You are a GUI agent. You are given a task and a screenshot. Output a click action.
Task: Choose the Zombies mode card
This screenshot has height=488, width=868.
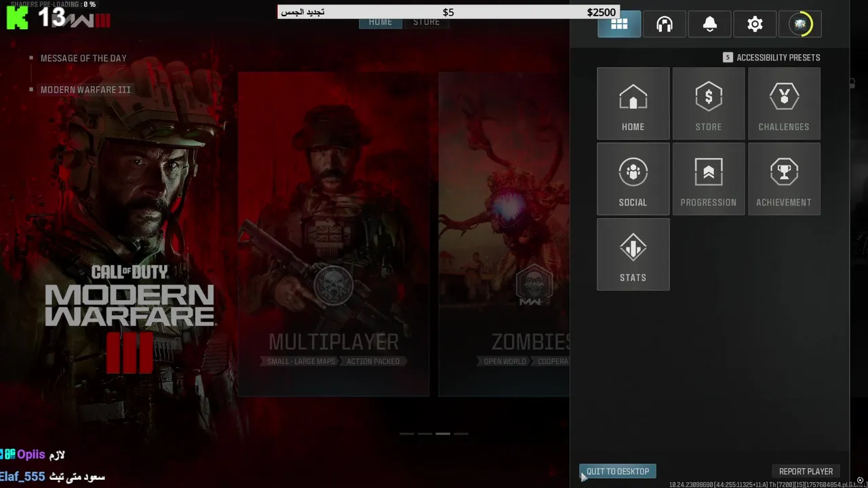pos(504,234)
